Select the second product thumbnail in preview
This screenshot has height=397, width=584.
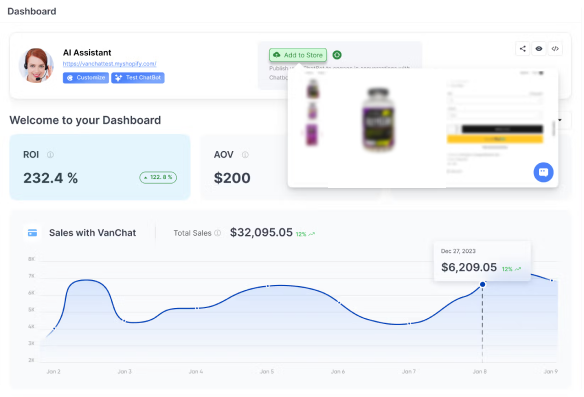pyautogui.click(x=312, y=111)
